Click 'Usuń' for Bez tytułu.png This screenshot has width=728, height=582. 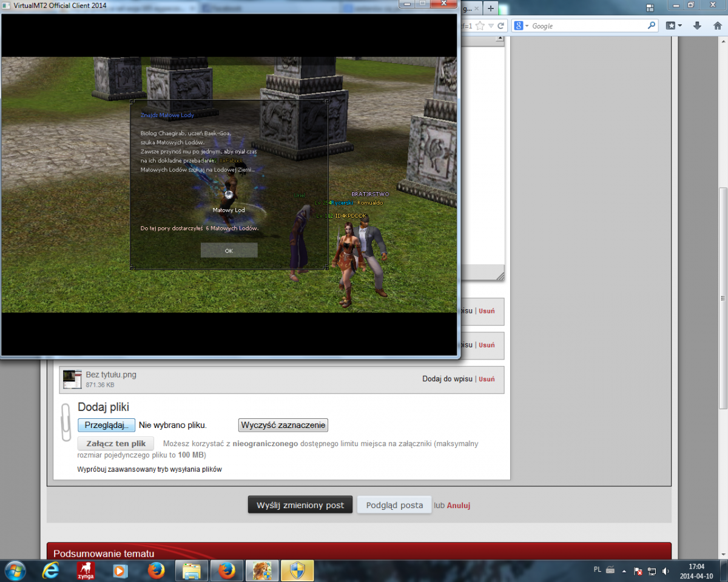click(x=487, y=379)
